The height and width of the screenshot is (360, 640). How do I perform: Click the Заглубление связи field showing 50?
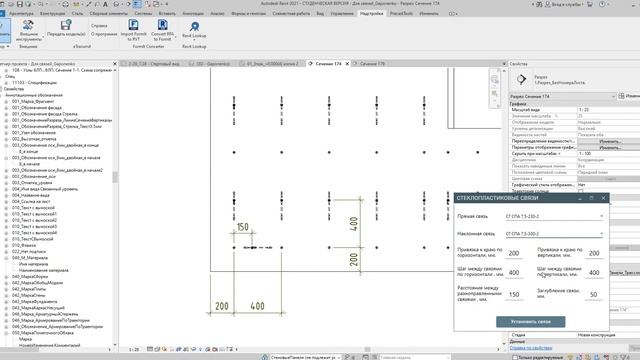[x=594, y=295]
